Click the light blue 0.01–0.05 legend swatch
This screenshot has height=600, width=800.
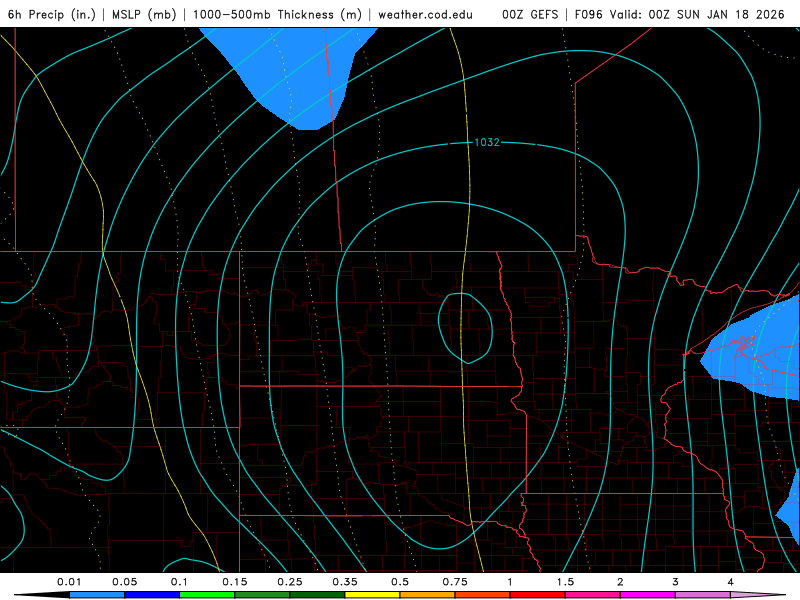tap(97, 595)
